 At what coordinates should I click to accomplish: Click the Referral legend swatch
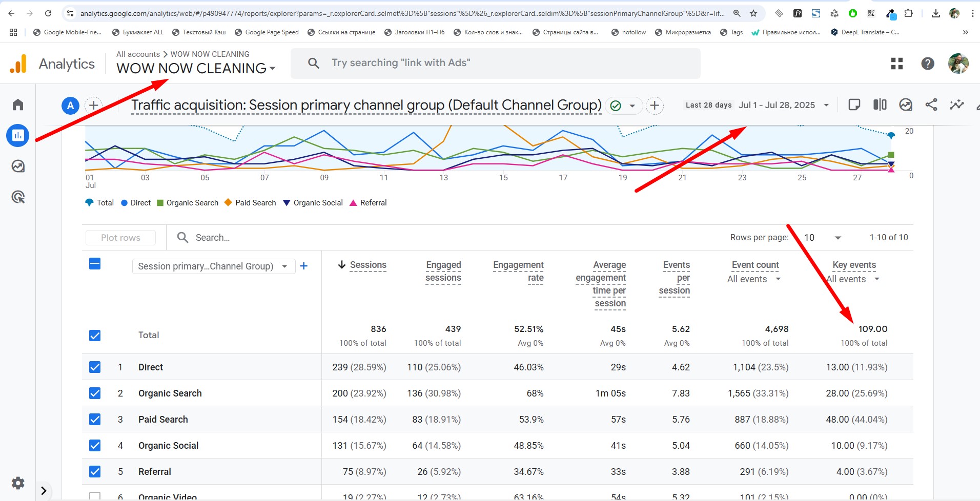353,203
